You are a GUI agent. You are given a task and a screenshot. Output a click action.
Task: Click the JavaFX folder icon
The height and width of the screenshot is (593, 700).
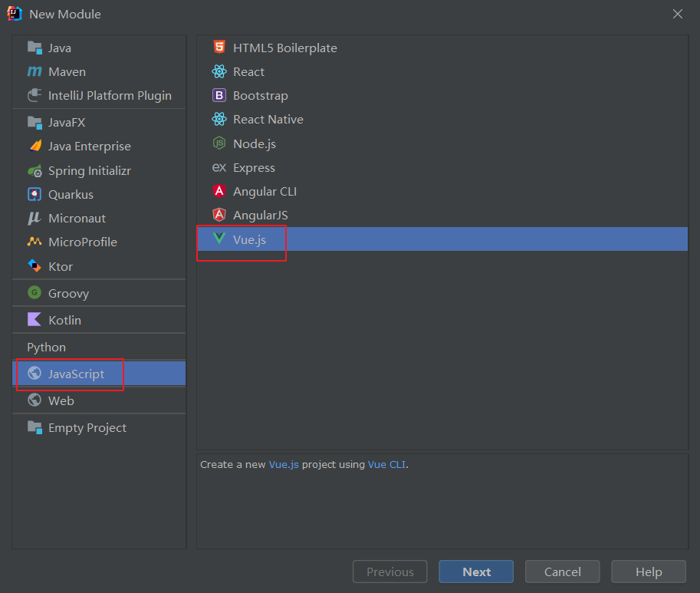[x=35, y=122]
